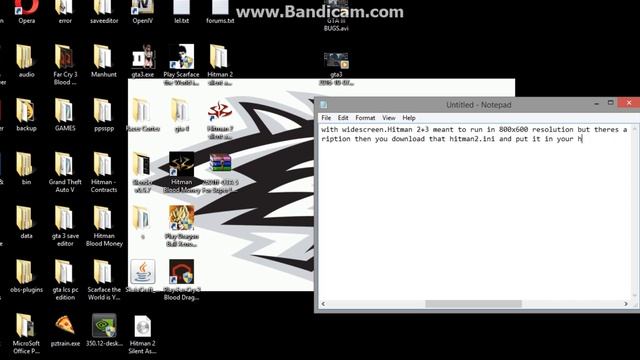Image resolution: width=640 pixels, height=360 pixels.
Task: Click the Notepad horizontal scrollbar thumb
Action: [473, 304]
